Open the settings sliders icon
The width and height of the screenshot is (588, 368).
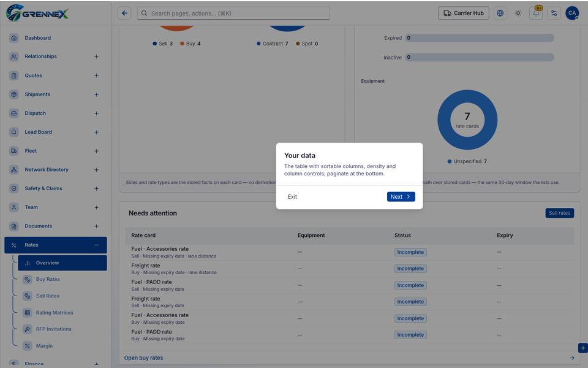point(554,13)
